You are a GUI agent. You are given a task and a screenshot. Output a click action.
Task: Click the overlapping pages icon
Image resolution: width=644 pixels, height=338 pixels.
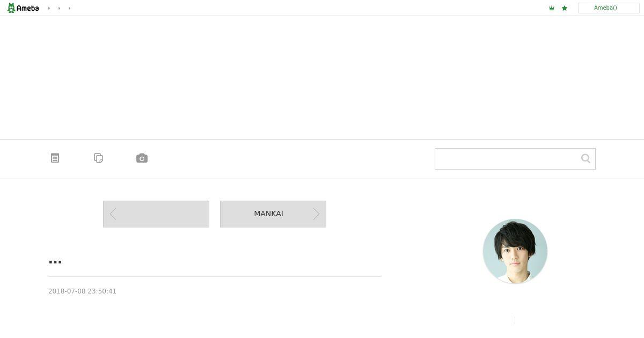point(98,158)
